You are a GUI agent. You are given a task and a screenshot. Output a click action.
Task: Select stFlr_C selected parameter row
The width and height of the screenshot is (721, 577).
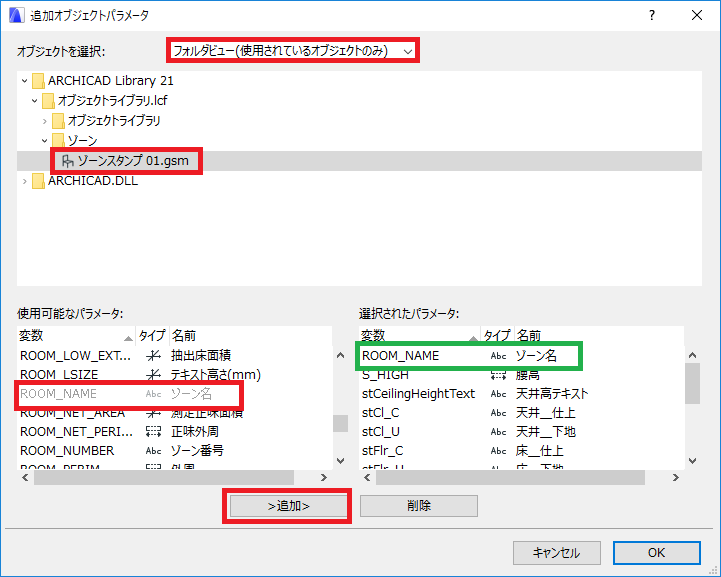pyautogui.click(x=521, y=451)
